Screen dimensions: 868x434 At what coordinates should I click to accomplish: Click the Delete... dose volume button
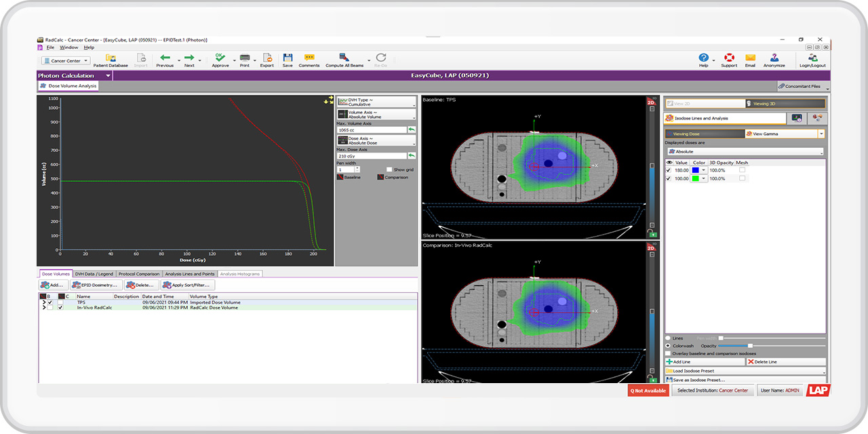pos(142,285)
